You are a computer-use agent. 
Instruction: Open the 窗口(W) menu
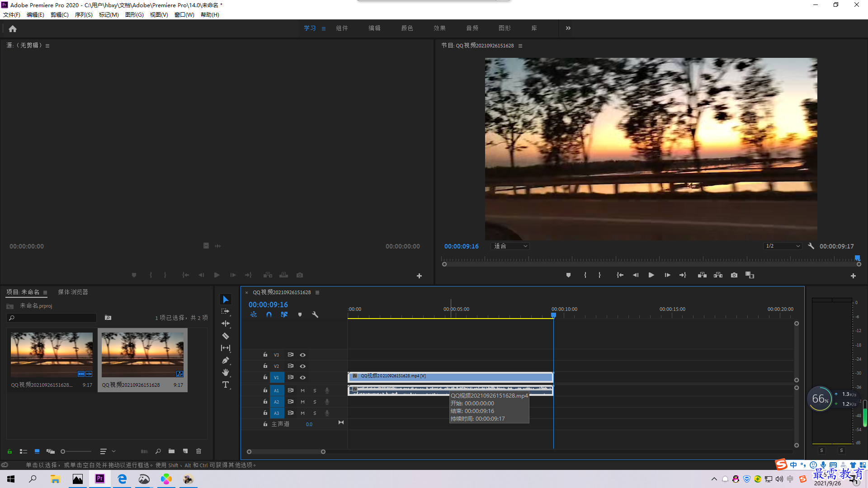[184, 15]
